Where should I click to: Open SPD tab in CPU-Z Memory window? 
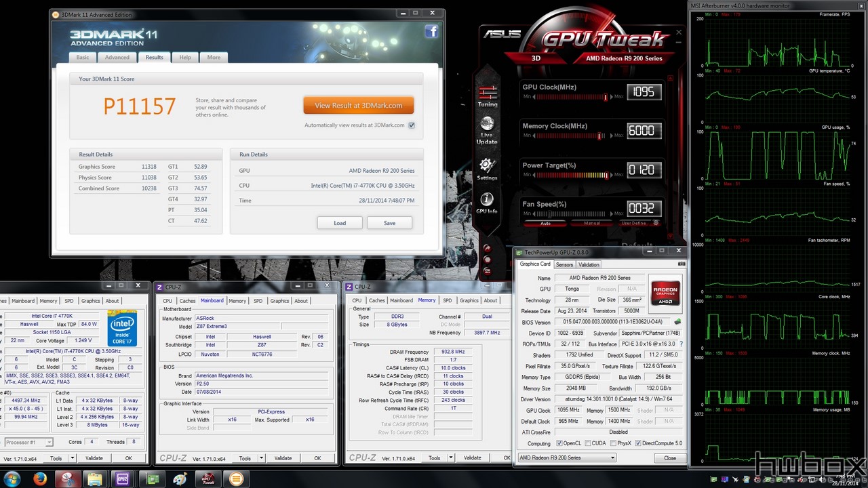point(448,300)
